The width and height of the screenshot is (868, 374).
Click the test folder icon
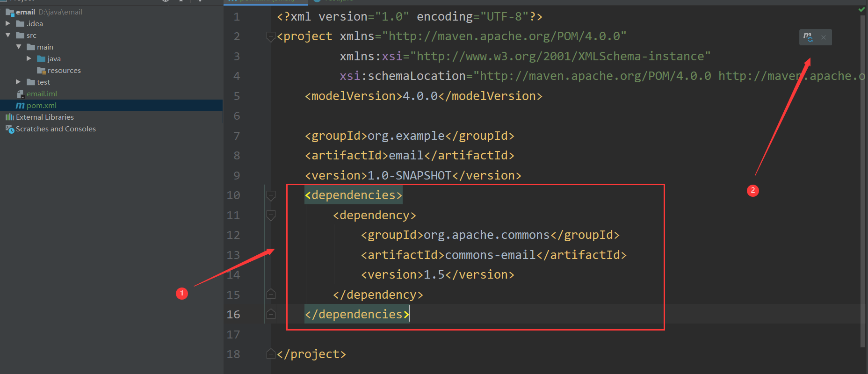(x=31, y=82)
